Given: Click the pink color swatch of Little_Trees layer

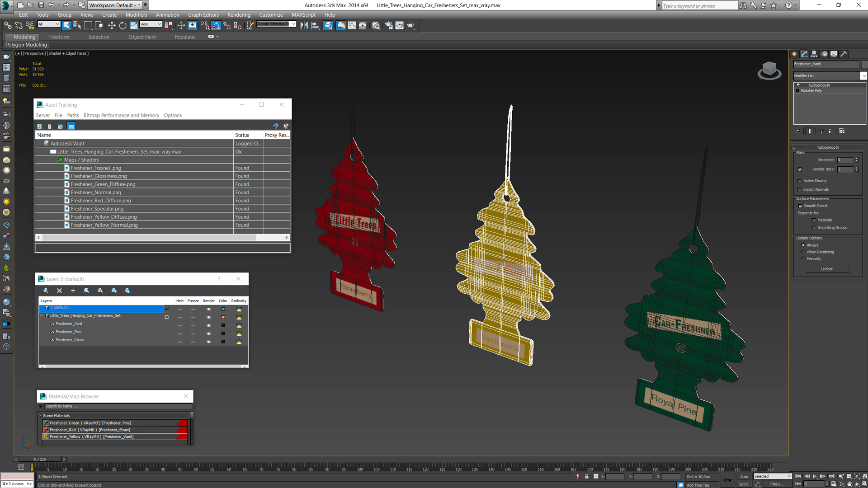Looking at the screenshot, I should pos(223,317).
